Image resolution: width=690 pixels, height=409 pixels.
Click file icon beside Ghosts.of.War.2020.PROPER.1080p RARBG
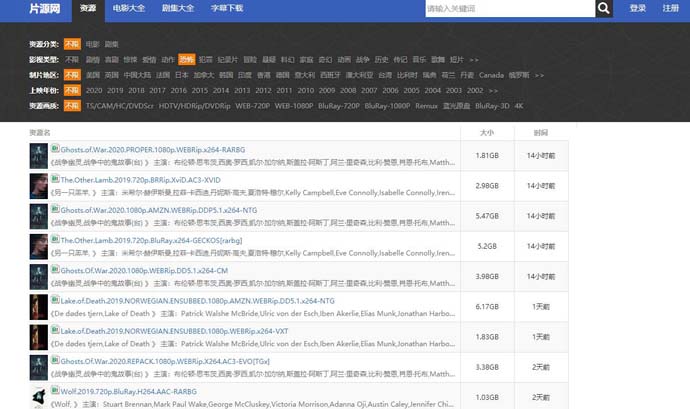point(56,150)
